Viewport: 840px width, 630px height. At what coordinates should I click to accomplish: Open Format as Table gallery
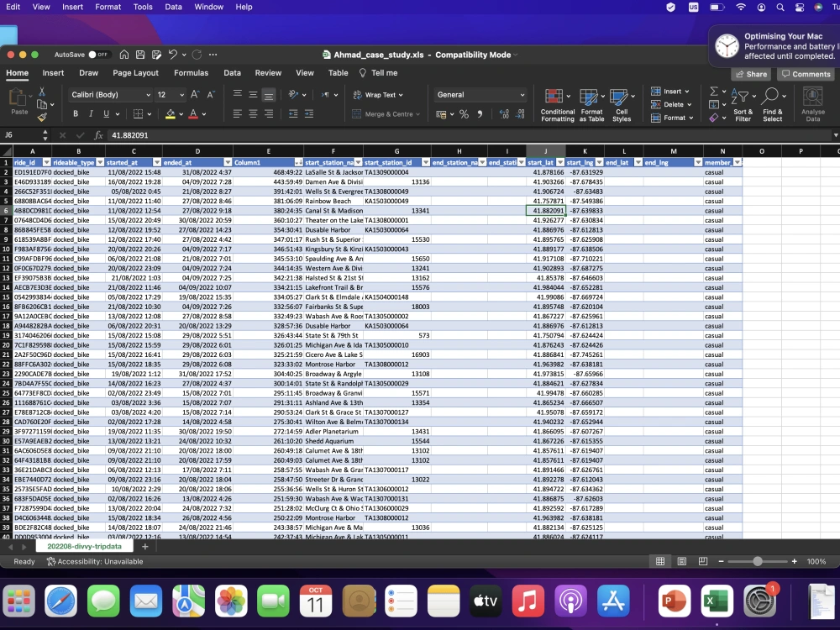[x=591, y=105]
